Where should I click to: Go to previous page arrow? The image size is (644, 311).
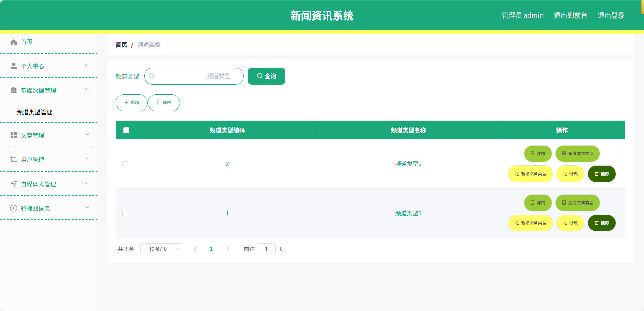(195, 249)
